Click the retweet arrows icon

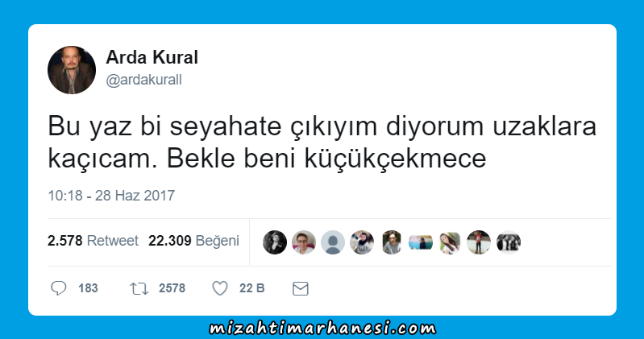pyautogui.click(x=139, y=288)
